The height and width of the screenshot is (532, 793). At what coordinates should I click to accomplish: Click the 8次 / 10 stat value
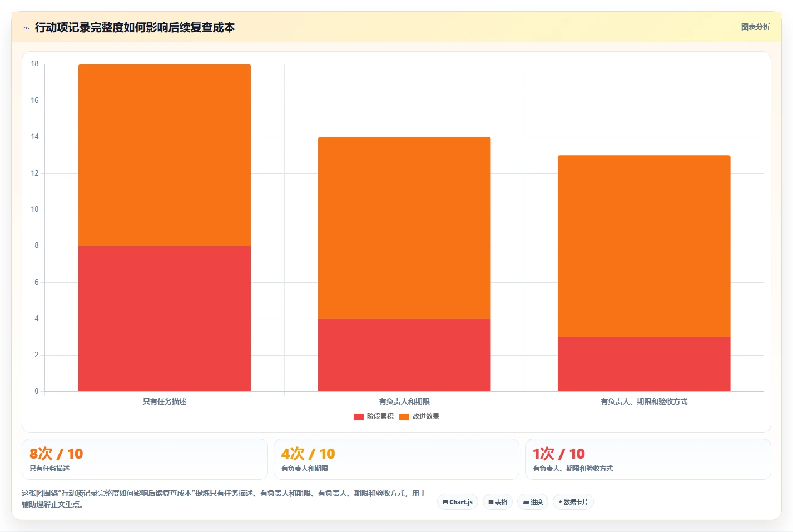56,454
